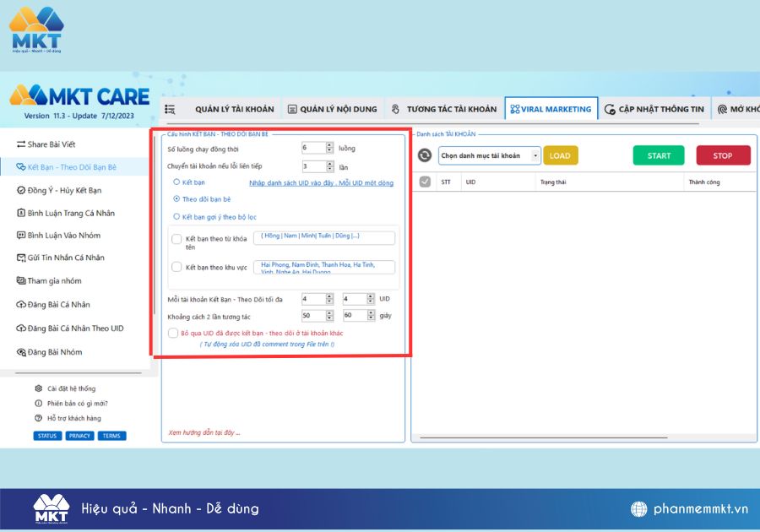This screenshot has width=760, height=532.
Task: Increase Số luồng chạy đồng thời stepper
Action: pos(330,145)
